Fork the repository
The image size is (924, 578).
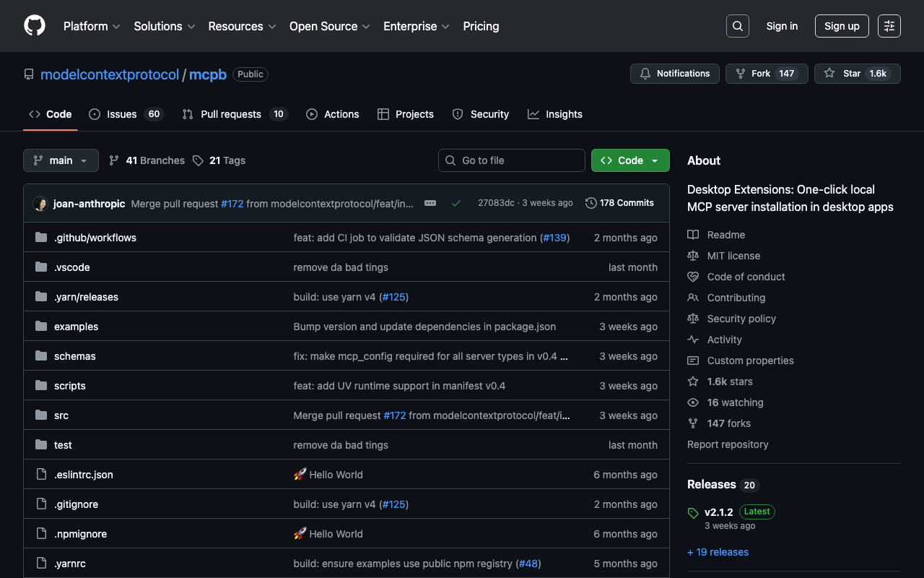click(766, 74)
